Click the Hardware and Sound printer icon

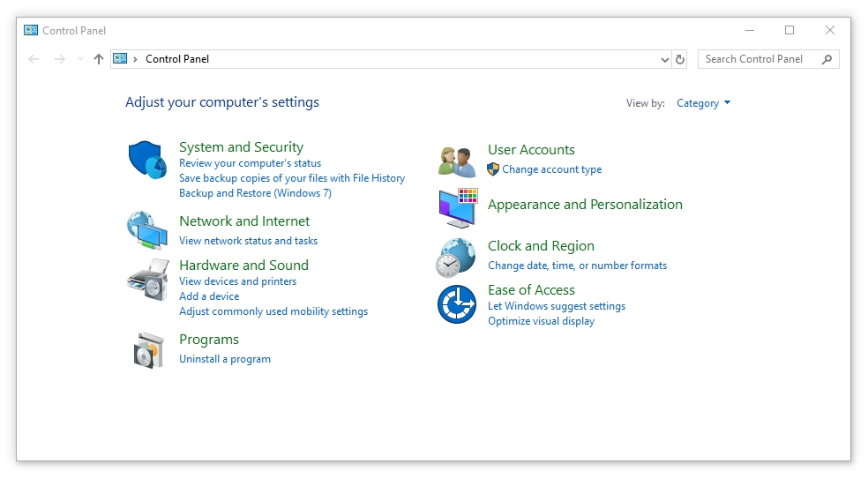tap(148, 280)
